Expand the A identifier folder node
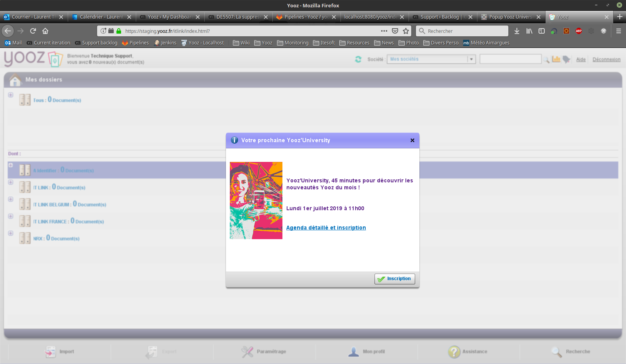This screenshot has width=626, height=364. 11,165
